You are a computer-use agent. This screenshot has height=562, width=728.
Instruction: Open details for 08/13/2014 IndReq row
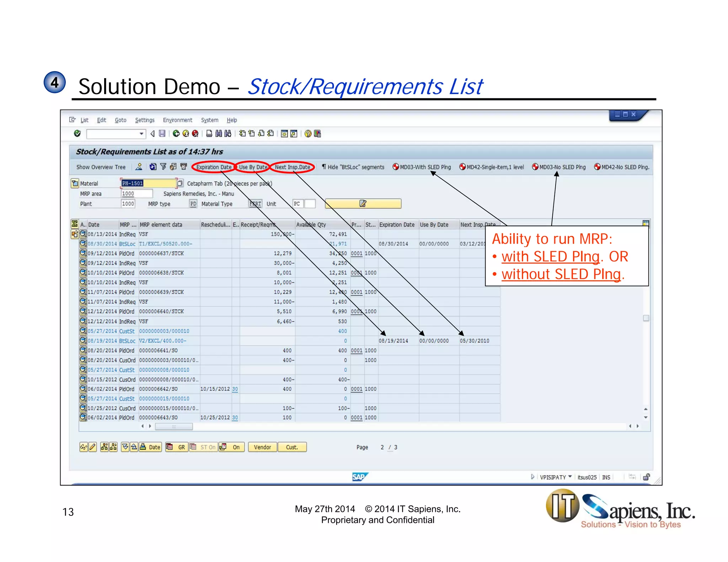[x=83, y=234]
